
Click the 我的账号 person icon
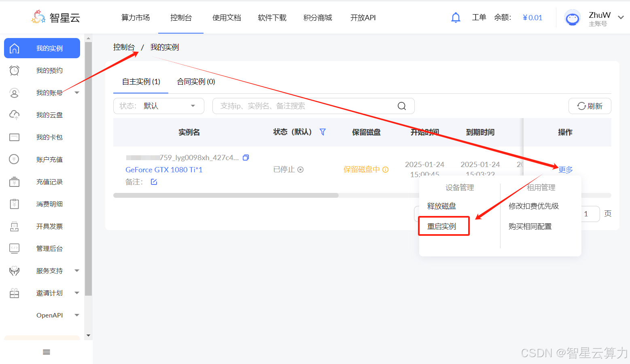(x=15, y=93)
